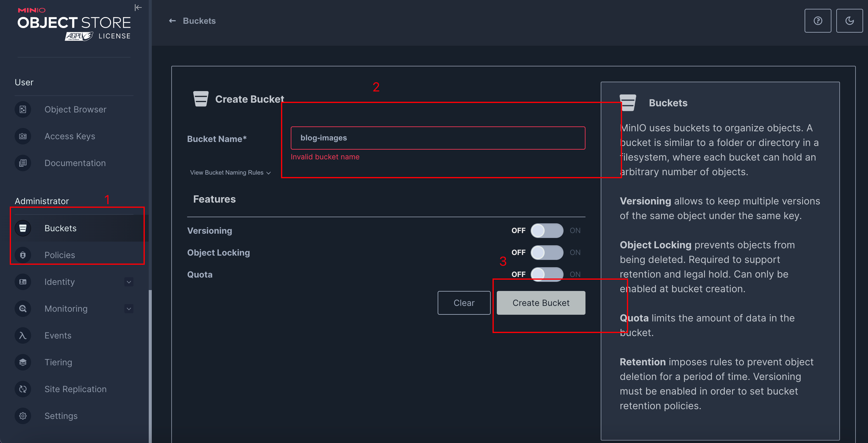
Task: Click the Buckets icon in sidebar
Action: 23,228
